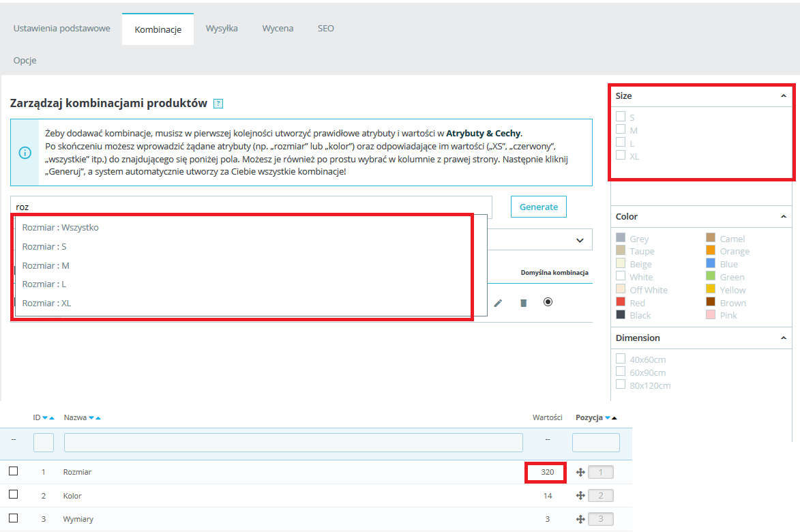Screen dimensions: 800x532
Task: Pick the Taupe color swatch
Action: pos(621,250)
